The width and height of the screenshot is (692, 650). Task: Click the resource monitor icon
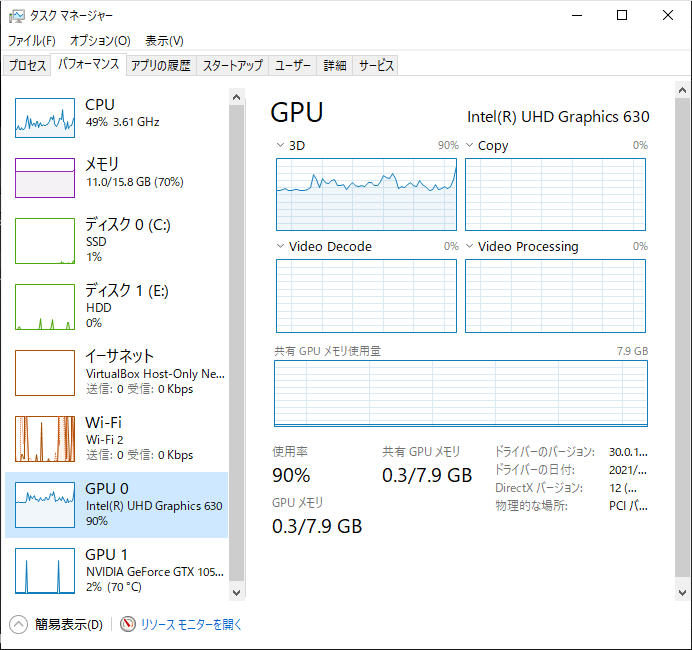128,625
